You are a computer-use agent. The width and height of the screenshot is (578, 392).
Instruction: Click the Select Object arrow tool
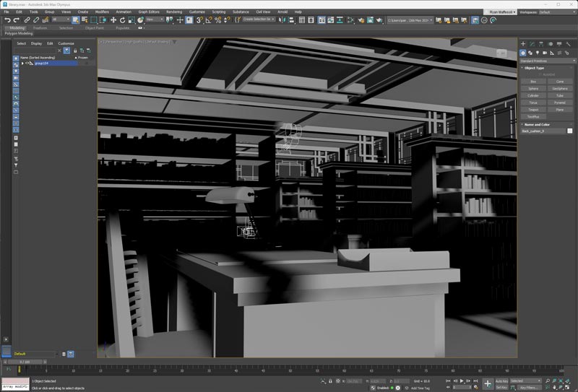click(76, 20)
